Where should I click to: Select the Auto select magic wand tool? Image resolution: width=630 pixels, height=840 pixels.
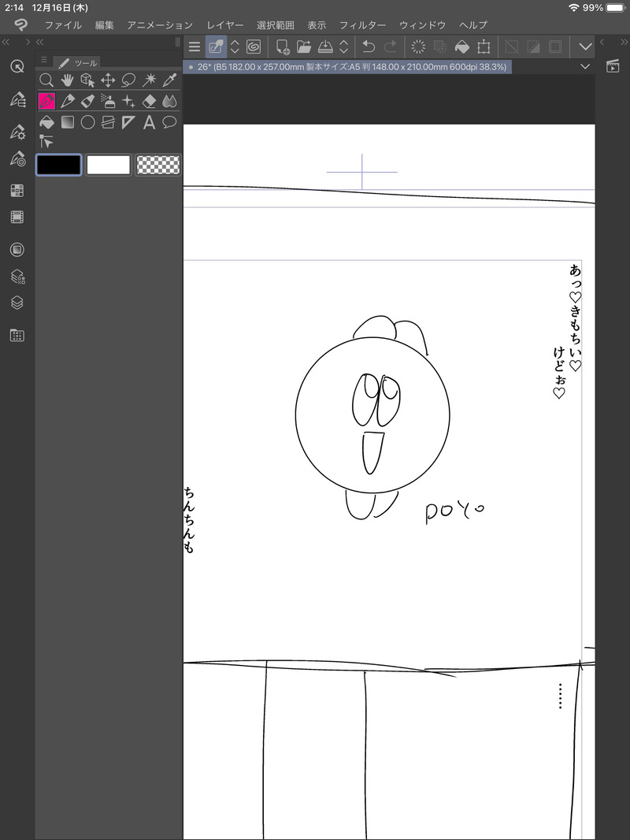click(150, 80)
